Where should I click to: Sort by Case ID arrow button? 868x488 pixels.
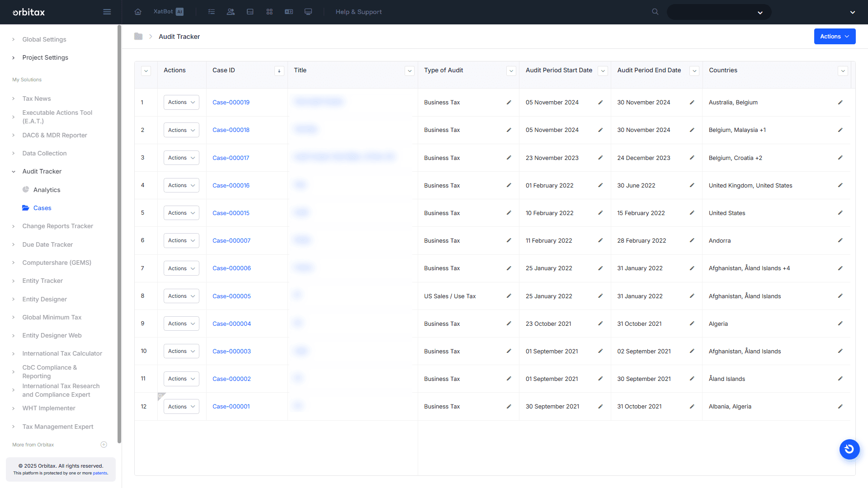tap(279, 71)
